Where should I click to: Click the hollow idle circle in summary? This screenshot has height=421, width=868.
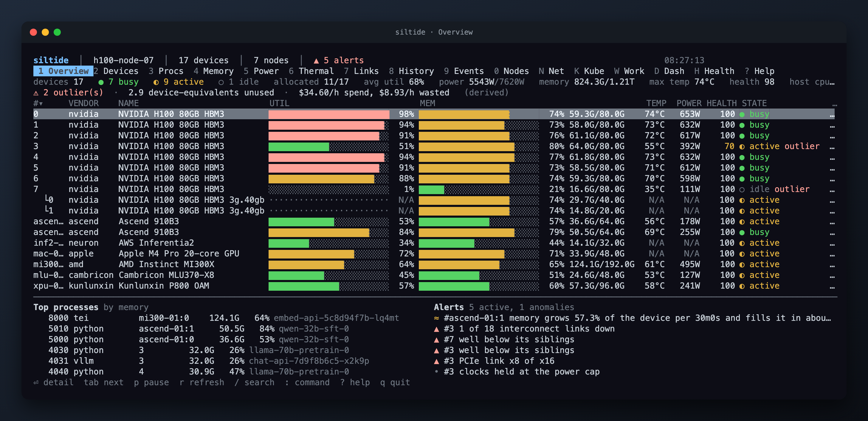[221, 82]
